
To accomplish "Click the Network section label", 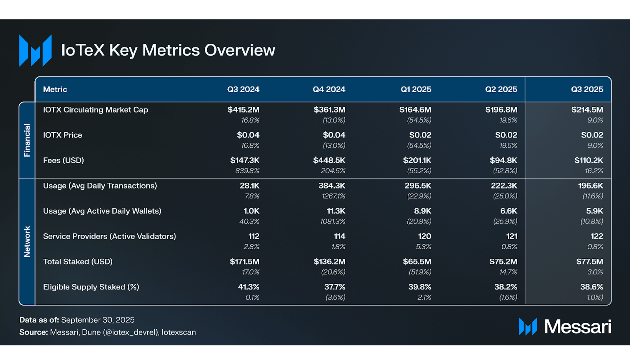I will coord(27,241).
